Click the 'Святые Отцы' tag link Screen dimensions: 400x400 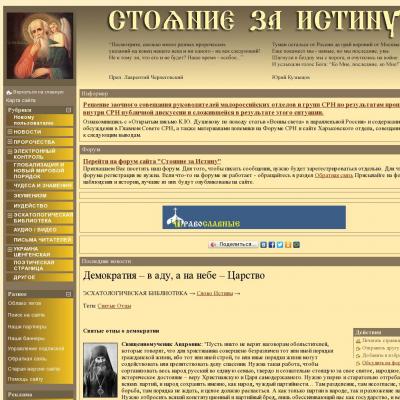click(114, 306)
